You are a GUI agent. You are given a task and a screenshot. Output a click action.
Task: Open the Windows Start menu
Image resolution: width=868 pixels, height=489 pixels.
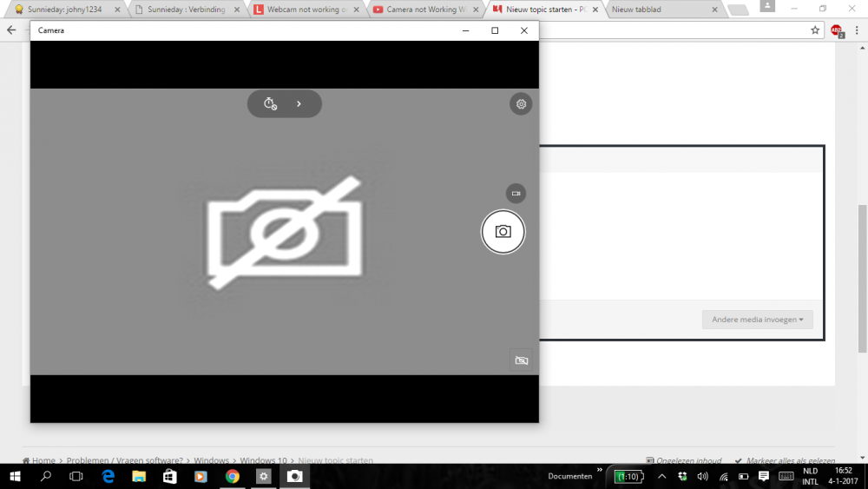point(15,476)
